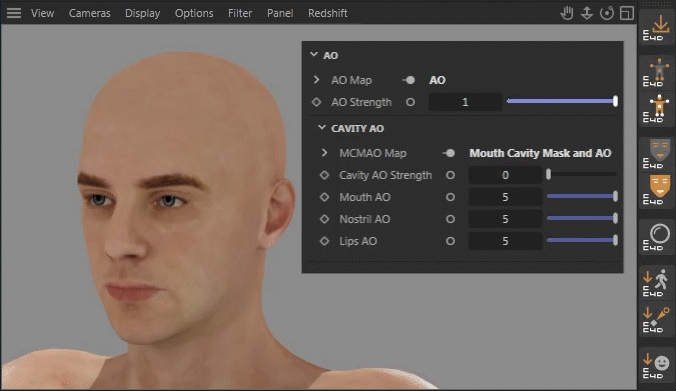Toggle the AO Strength circle indicator
This screenshot has width=676, height=391.
tap(410, 102)
